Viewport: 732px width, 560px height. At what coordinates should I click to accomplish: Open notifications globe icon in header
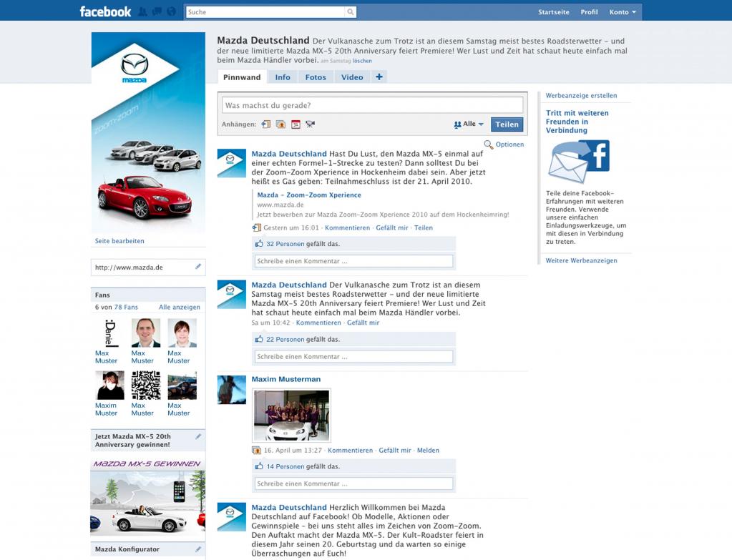(171, 11)
